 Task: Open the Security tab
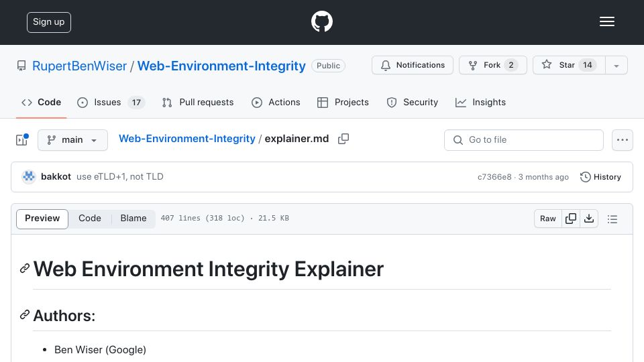click(413, 102)
